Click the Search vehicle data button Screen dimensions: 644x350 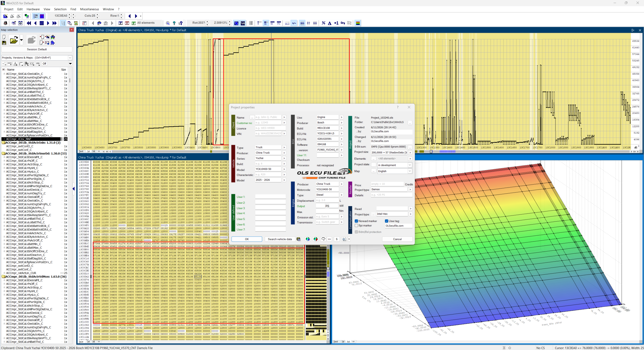point(280,239)
